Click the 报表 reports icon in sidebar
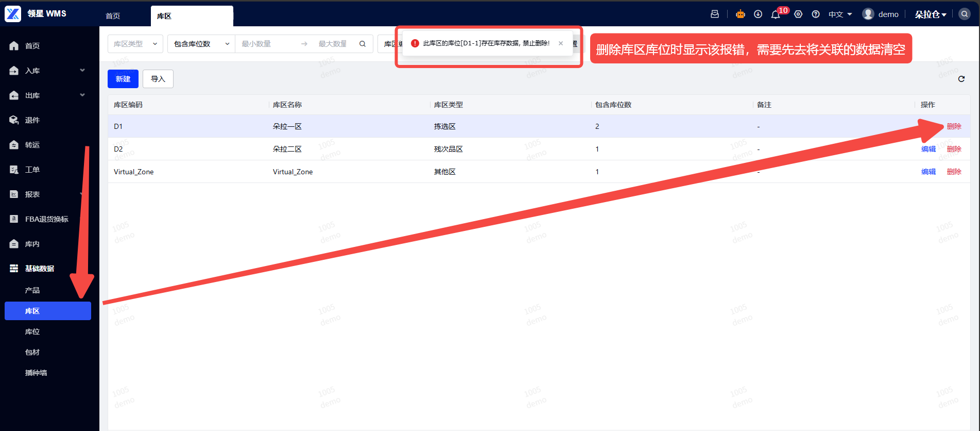The width and height of the screenshot is (980, 431). pyautogui.click(x=14, y=194)
